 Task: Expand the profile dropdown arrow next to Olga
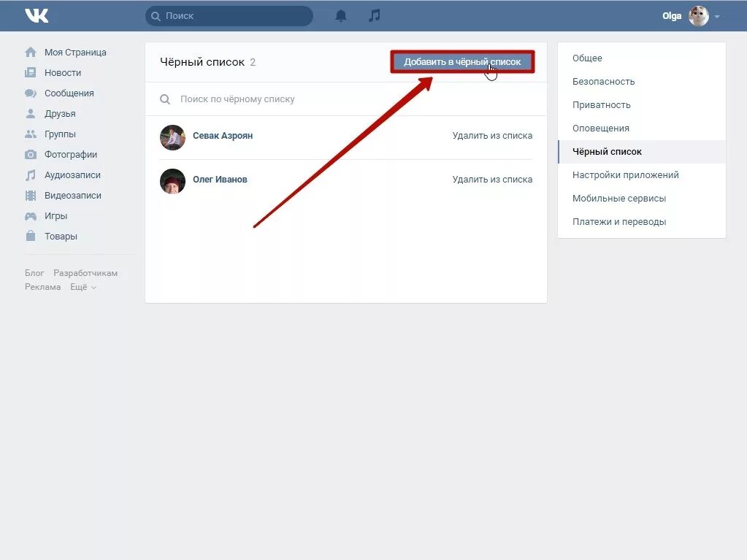point(717,16)
